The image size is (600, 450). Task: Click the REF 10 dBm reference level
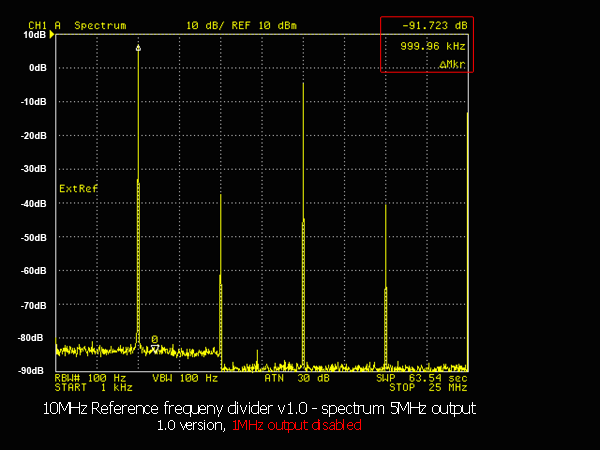click(x=264, y=26)
